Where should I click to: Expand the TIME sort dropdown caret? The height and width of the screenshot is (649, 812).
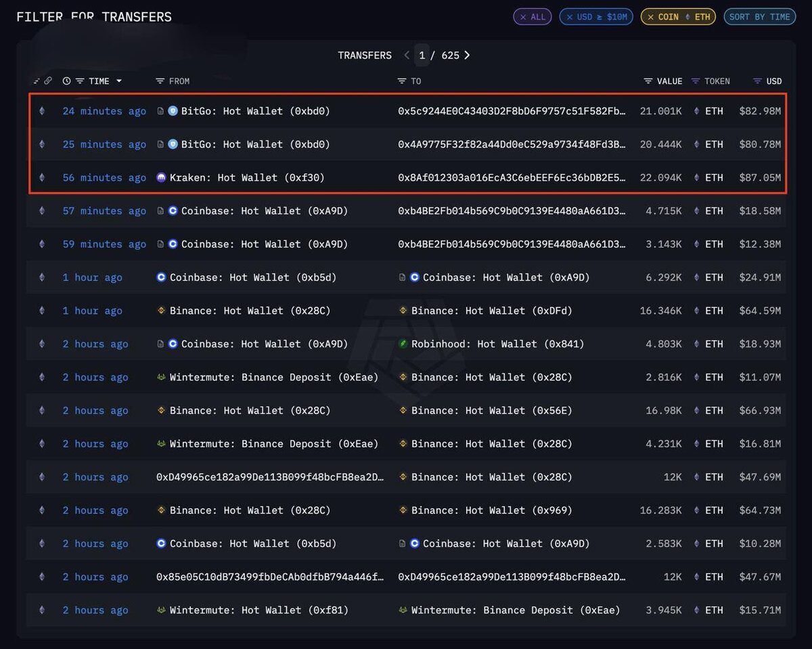pos(119,81)
